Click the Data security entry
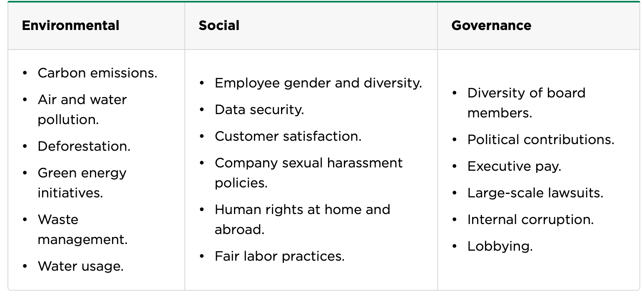The image size is (644, 294). point(259,110)
